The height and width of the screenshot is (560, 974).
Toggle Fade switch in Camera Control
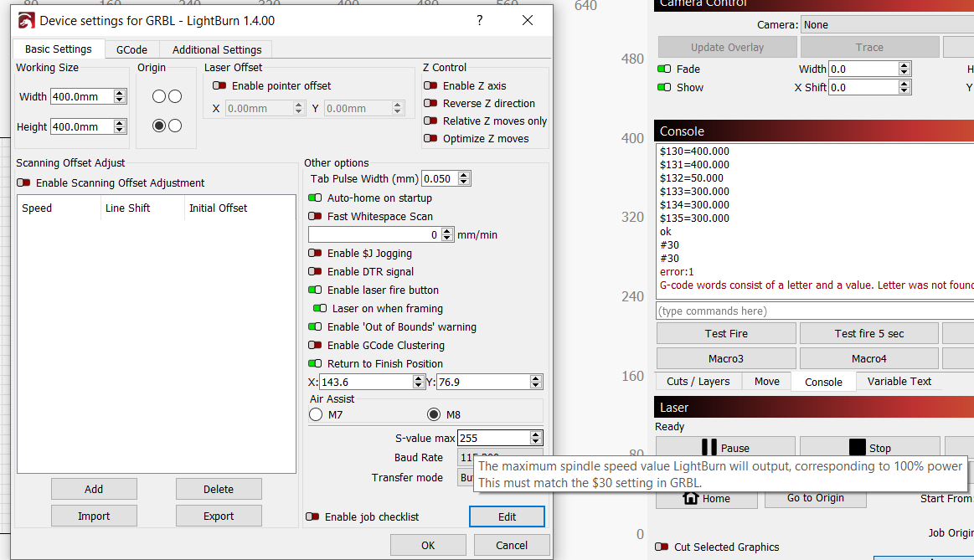(x=664, y=69)
